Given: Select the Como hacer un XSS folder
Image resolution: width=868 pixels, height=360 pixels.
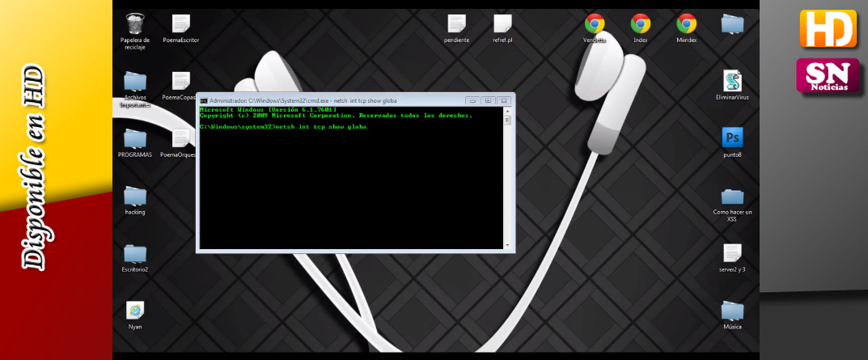Looking at the screenshot, I should (x=732, y=197).
